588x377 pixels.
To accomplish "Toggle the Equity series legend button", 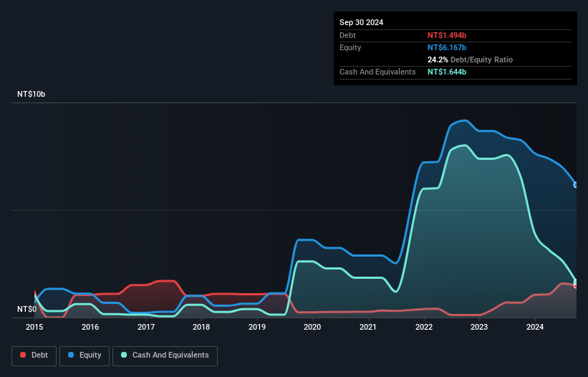I will coord(85,355).
